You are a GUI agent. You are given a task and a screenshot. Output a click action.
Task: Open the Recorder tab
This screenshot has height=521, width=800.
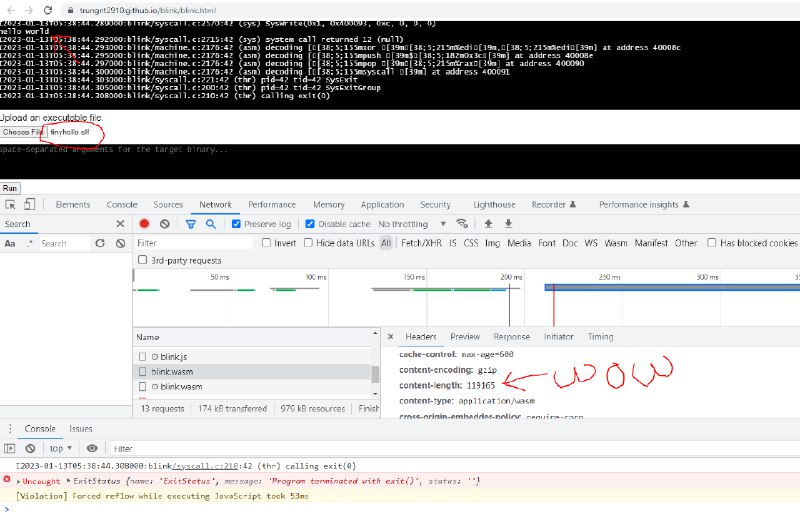tap(554, 205)
